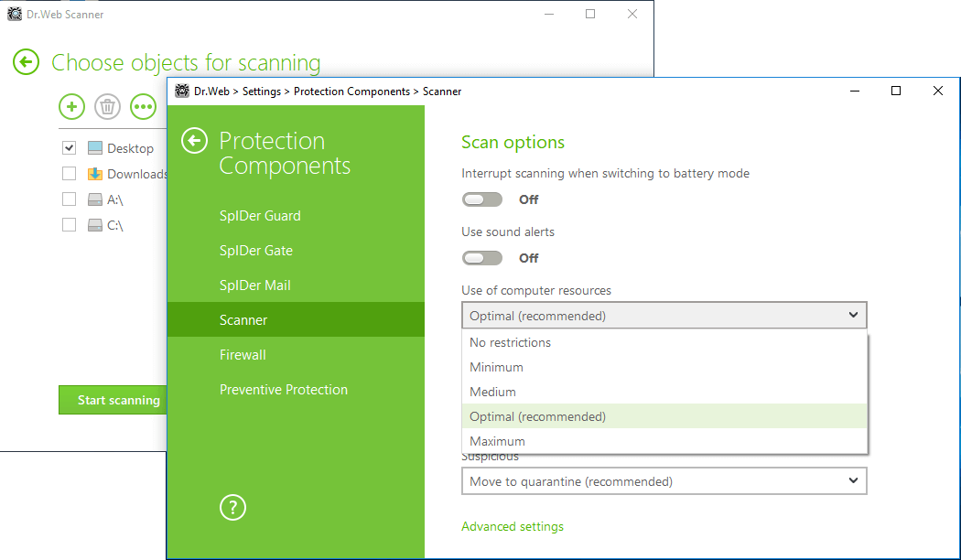Open help via the question mark icon
This screenshot has width=961, height=560.
tap(232, 507)
